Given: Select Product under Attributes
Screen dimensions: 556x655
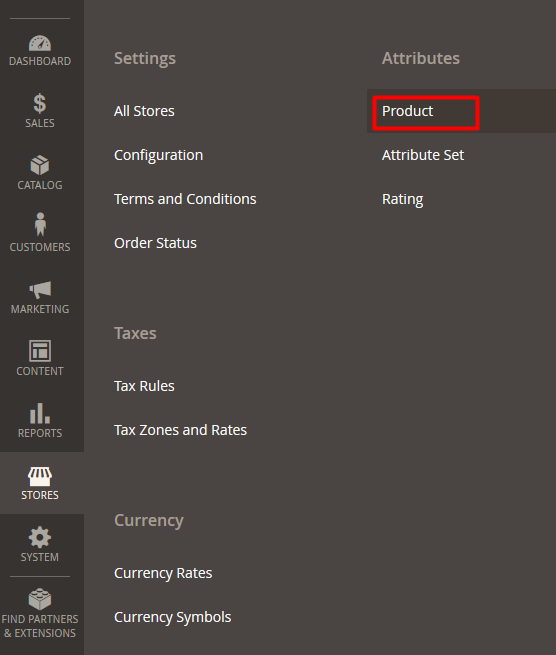Looking at the screenshot, I should point(407,111).
